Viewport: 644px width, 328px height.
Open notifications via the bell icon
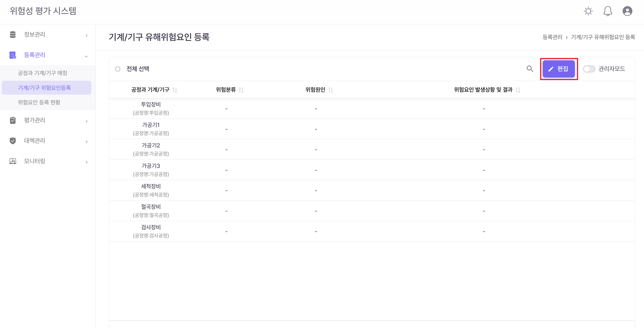[608, 11]
